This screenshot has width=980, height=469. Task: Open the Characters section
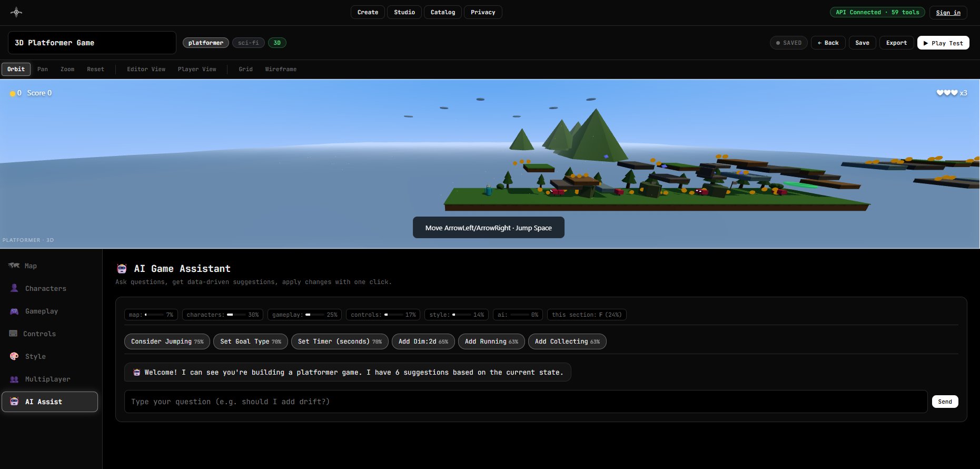(50, 288)
